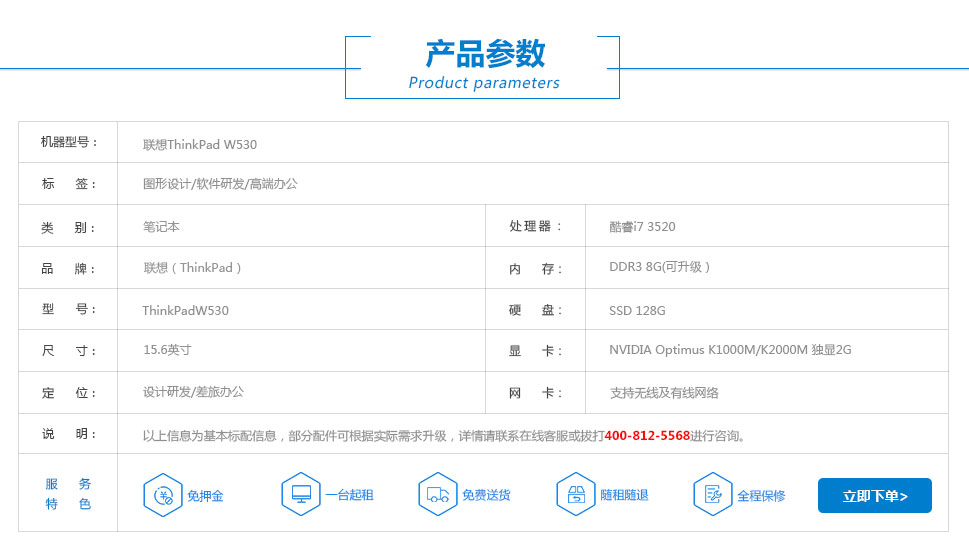Image resolution: width=969 pixels, height=557 pixels.
Task: Click the 硬盘 label
Action: [x=535, y=310]
